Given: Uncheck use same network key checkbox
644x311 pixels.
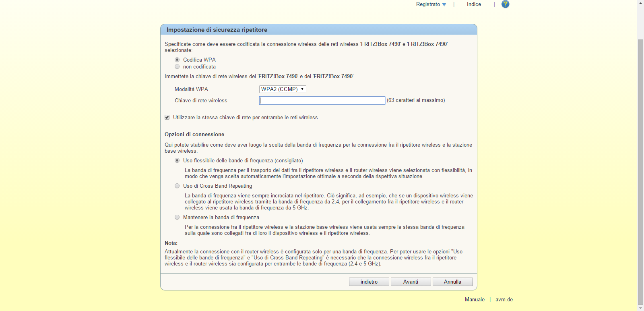Looking at the screenshot, I should point(167,118).
